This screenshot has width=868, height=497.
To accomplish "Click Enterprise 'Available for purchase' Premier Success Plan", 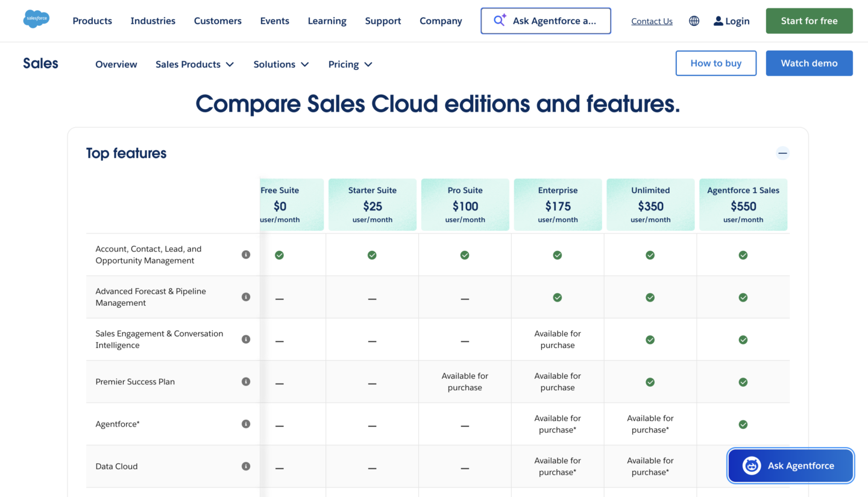I will point(558,382).
